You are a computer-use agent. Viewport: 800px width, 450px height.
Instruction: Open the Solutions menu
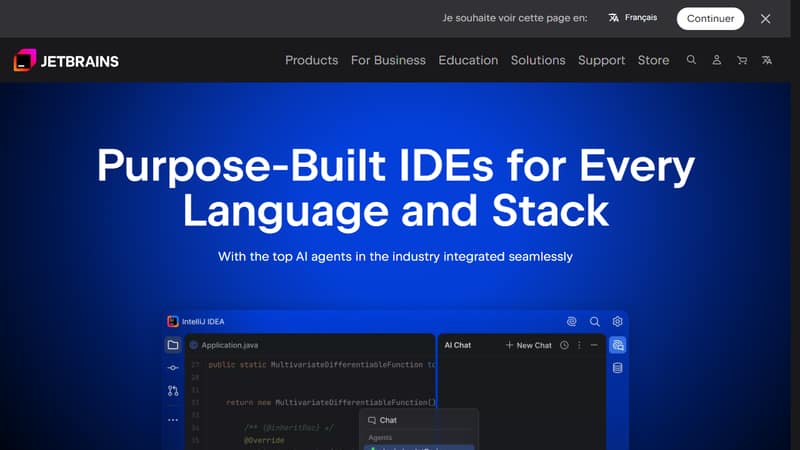tap(538, 60)
